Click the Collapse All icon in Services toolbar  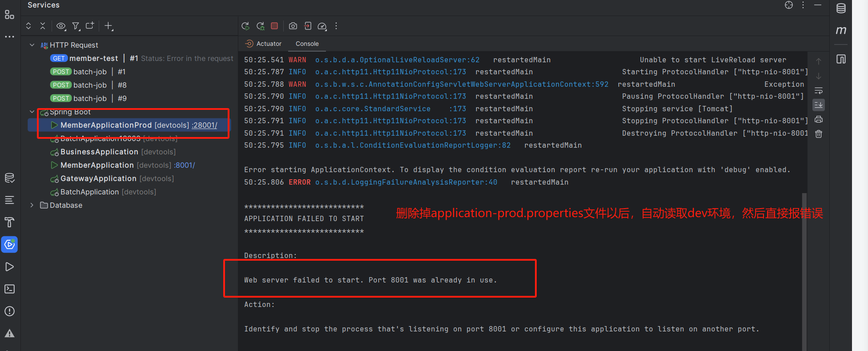(x=43, y=26)
